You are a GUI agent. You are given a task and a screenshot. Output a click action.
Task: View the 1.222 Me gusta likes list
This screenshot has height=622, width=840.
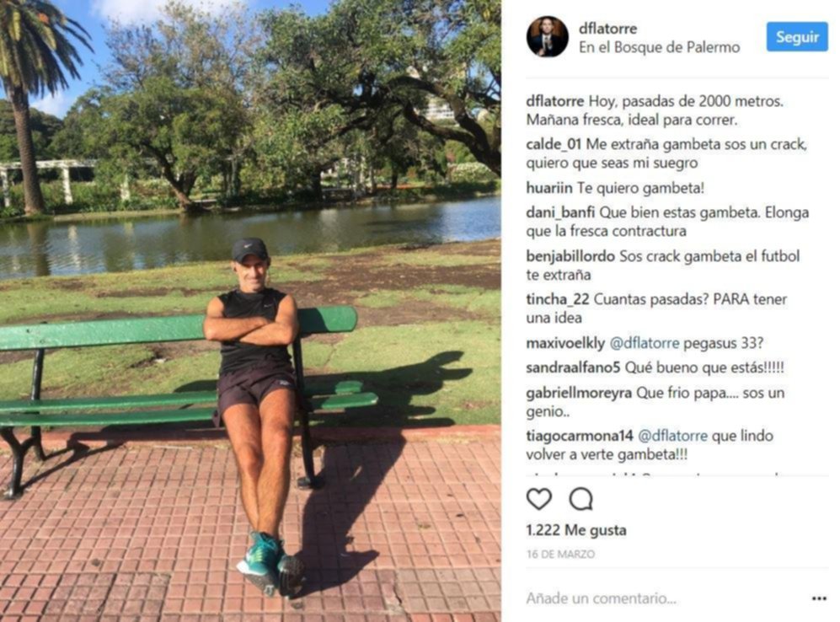576,530
